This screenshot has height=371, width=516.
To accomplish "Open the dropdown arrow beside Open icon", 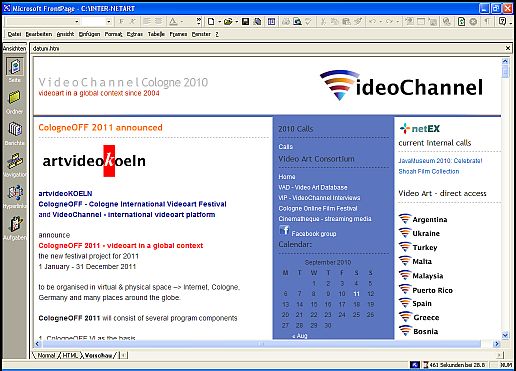I will click(x=236, y=22).
